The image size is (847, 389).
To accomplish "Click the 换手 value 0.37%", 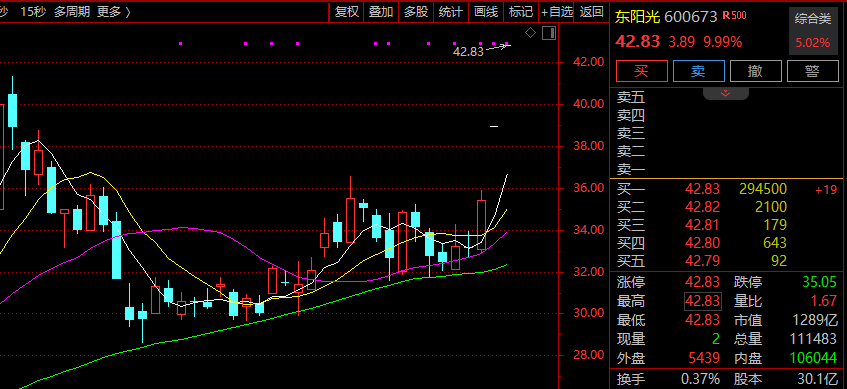I will pos(701,379).
